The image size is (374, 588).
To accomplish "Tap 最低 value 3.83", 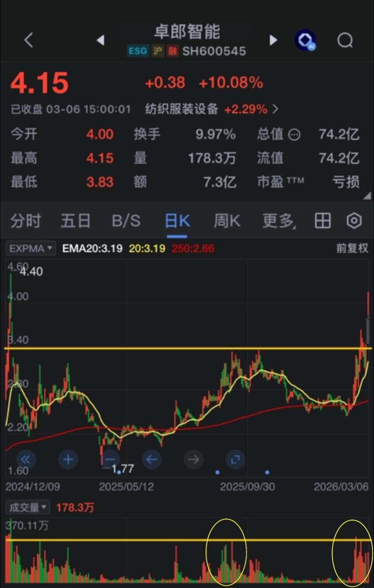I will click(x=100, y=182).
